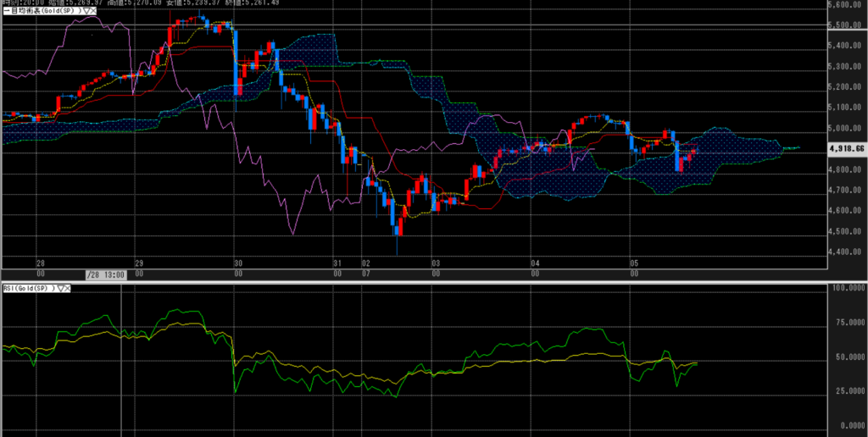Viewport: 868px width, 437px height.
Task: Click the 5,500.00 price axis label
Action: coord(844,25)
